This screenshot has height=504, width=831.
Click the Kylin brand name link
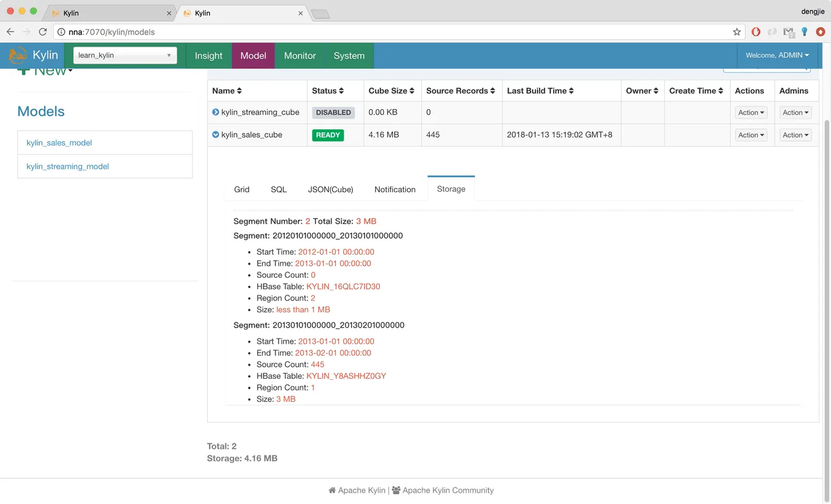tap(45, 55)
